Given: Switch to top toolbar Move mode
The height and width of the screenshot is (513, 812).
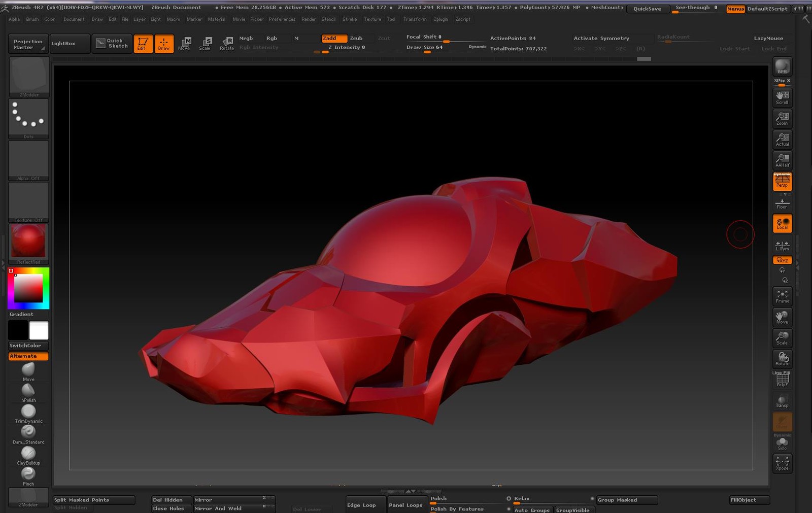Looking at the screenshot, I should (184, 44).
